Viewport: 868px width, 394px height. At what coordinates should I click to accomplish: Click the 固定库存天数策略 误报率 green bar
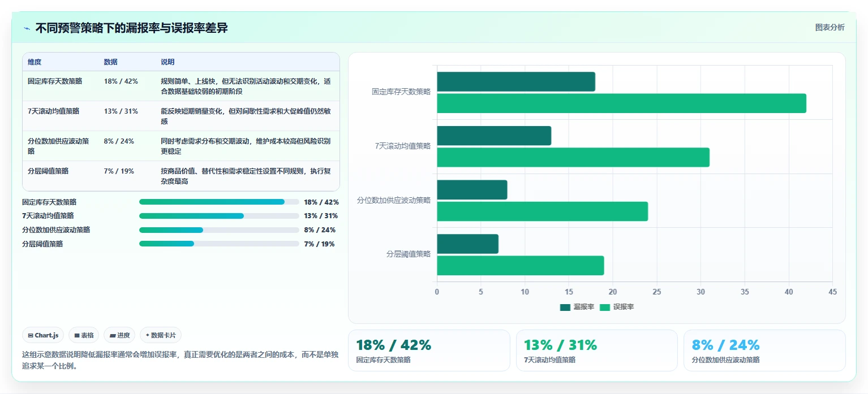[x=621, y=103]
